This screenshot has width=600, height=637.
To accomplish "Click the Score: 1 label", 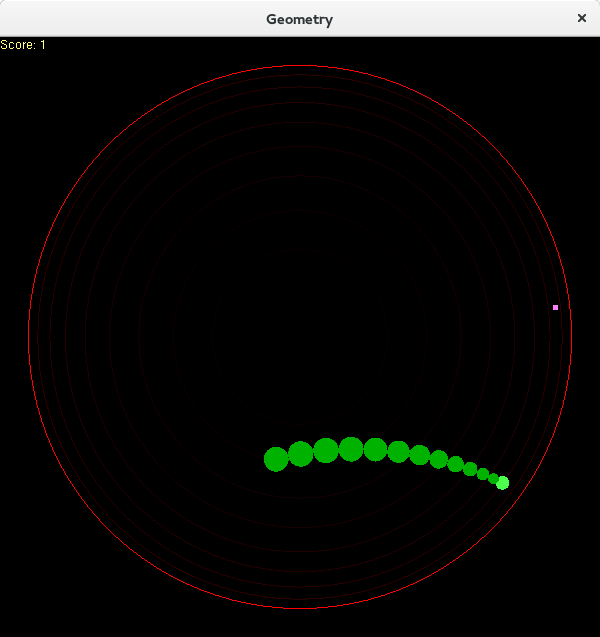I will point(23,45).
